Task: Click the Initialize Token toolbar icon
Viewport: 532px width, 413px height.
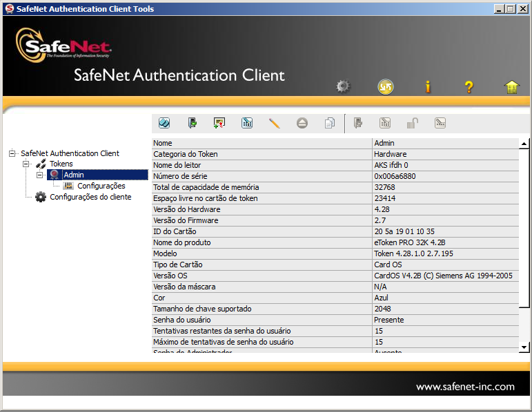Action: click(x=164, y=123)
